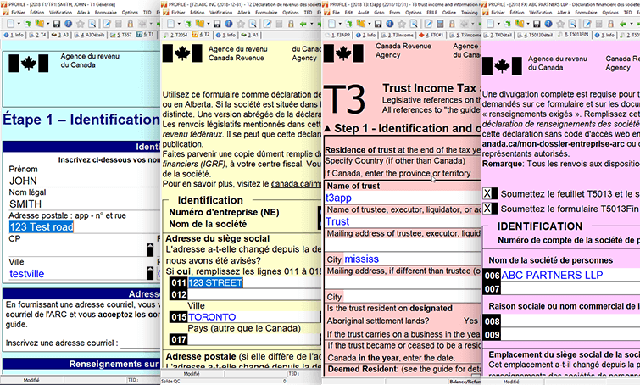
Task: Open the Options menu in the T1 window
Action: (x=129, y=13)
